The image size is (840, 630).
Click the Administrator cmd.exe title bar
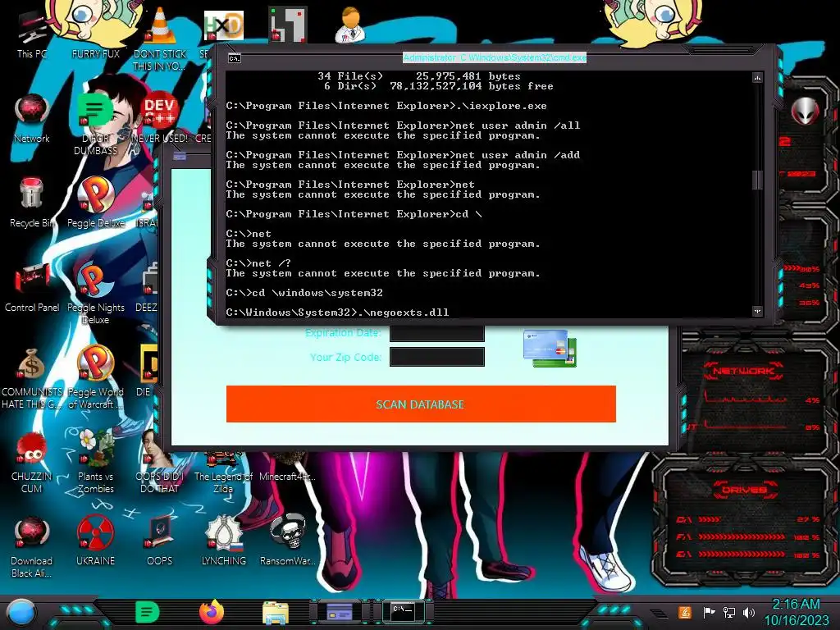tap(495, 57)
